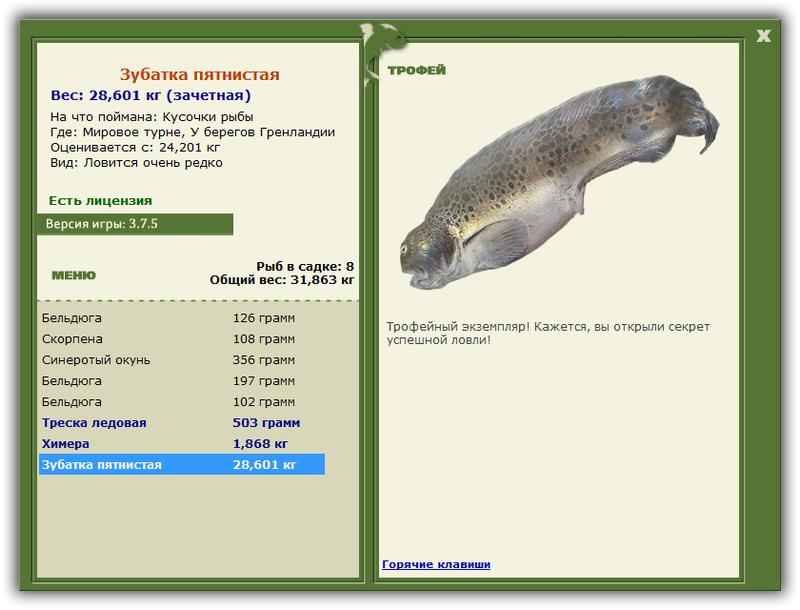Image resolution: width=800 pixels, height=610 pixels.
Task: Select highlighted Зубатка пятнистая list row
Action: pyautogui.click(x=182, y=464)
